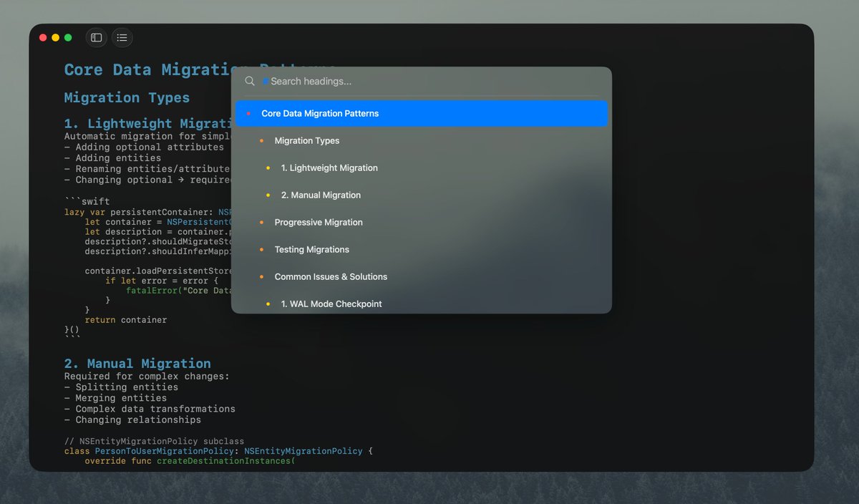Open the outline list icon
859x504 pixels.
pos(122,37)
